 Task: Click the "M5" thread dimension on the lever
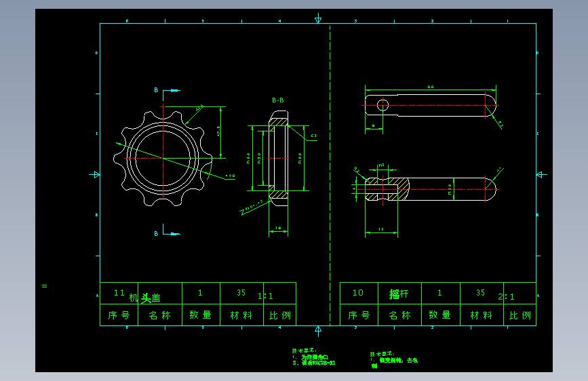coord(382,165)
